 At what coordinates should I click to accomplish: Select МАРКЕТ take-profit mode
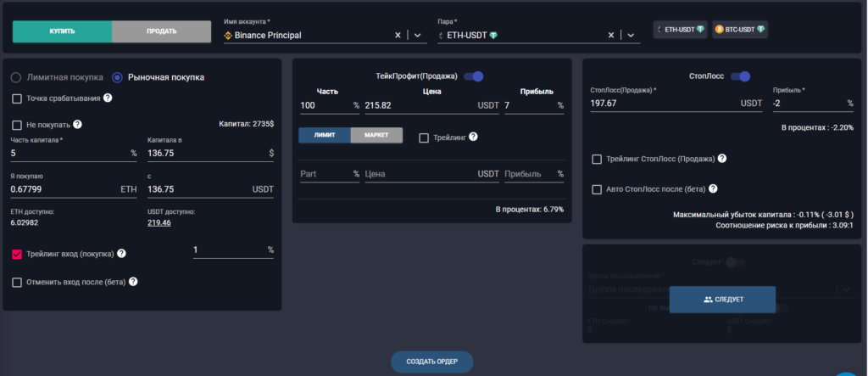tap(376, 135)
